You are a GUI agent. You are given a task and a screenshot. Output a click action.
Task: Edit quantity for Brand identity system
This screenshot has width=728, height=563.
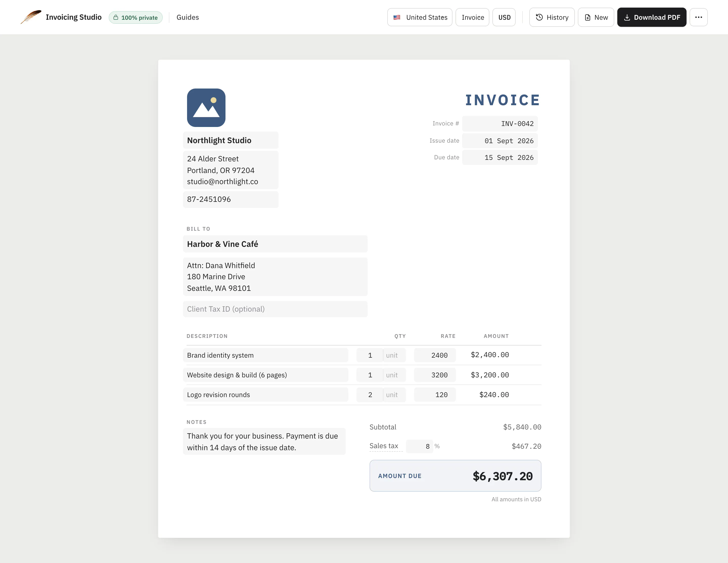coord(370,355)
